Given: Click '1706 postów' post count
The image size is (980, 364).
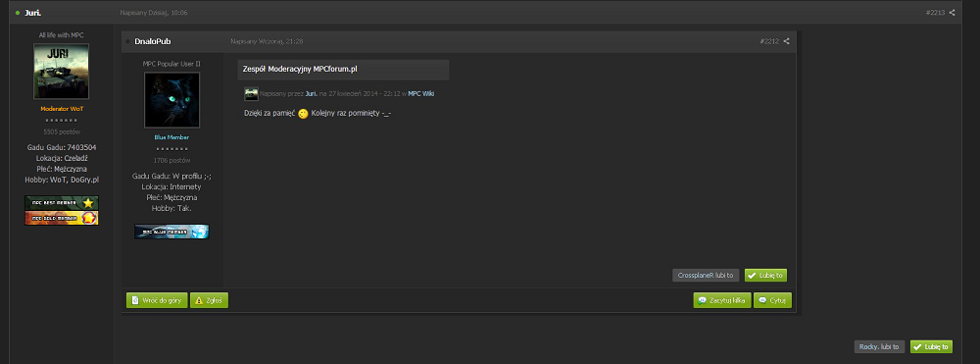Looking at the screenshot, I should tap(171, 160).
